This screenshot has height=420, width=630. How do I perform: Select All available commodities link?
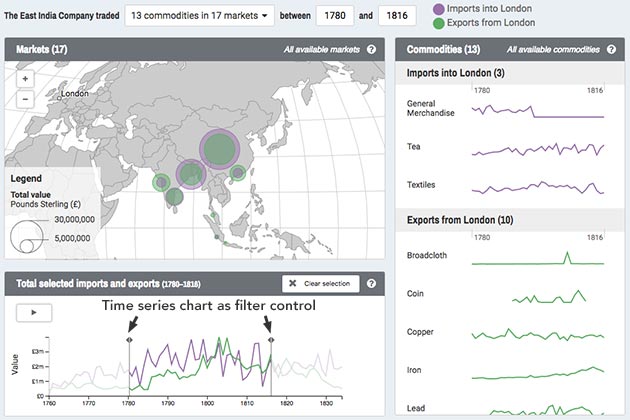point(553,49)
